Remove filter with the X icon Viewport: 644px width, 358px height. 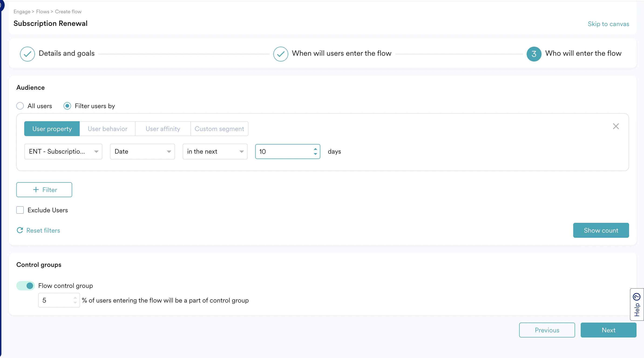click(616, 126)
